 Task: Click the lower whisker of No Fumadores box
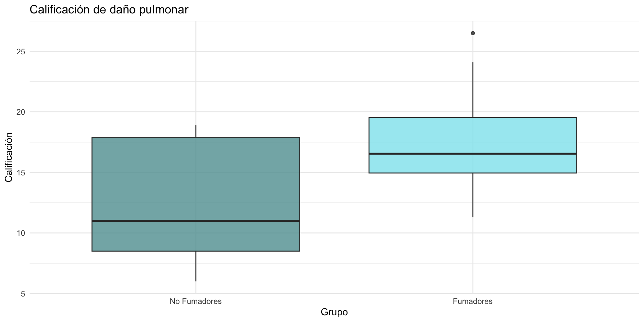coord(196,266)
